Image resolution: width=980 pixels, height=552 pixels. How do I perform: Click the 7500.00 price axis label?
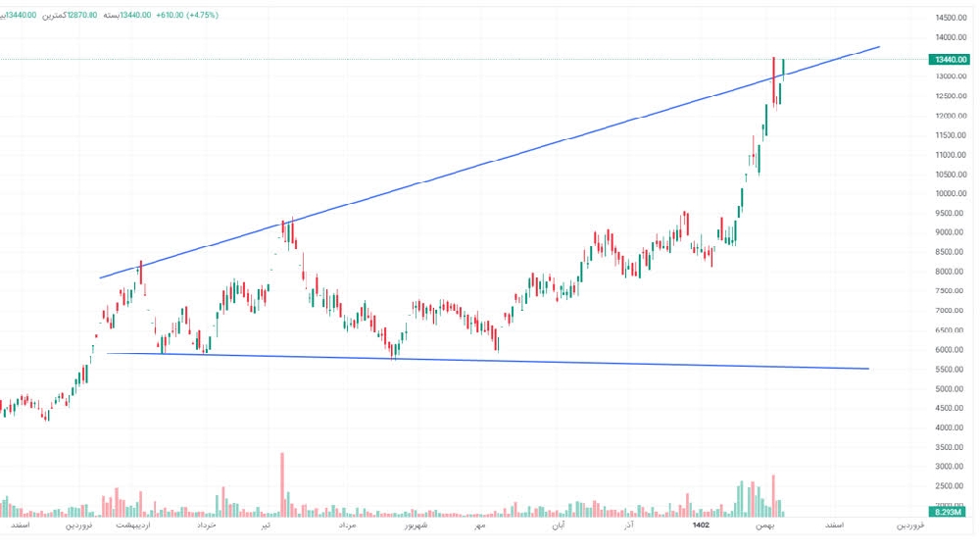pos(951,290)
